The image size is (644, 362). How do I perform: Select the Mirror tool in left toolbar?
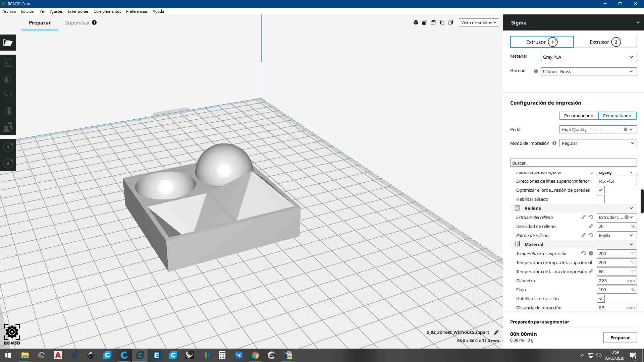(8, 111)
